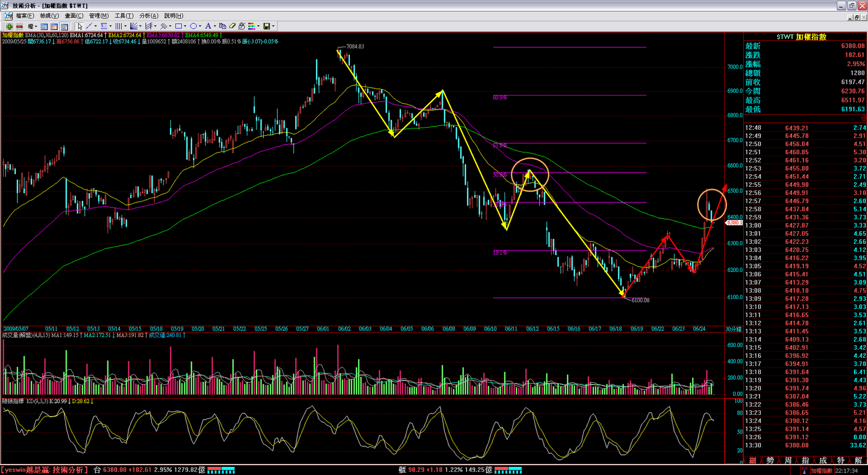Expand the rectangle tool dropdown arrow

click(185, 26)
